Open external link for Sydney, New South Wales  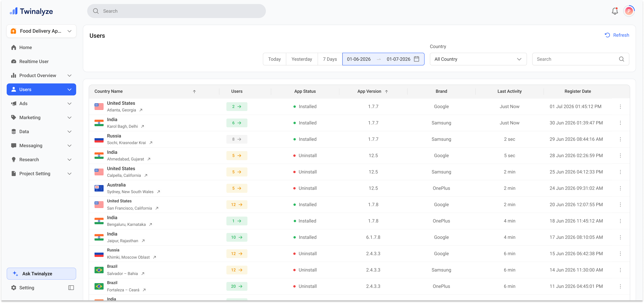(158, 192)
